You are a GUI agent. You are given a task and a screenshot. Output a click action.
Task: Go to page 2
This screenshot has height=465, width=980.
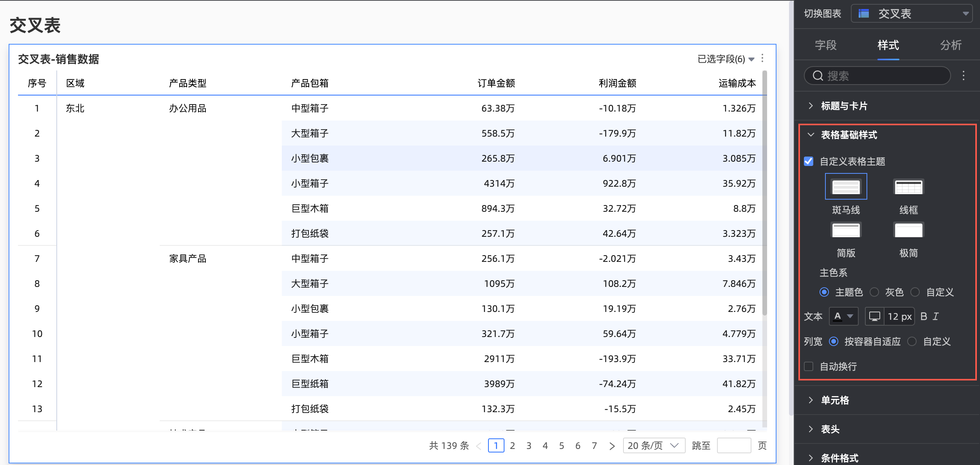pyautogui.click(x=512, y=445)
